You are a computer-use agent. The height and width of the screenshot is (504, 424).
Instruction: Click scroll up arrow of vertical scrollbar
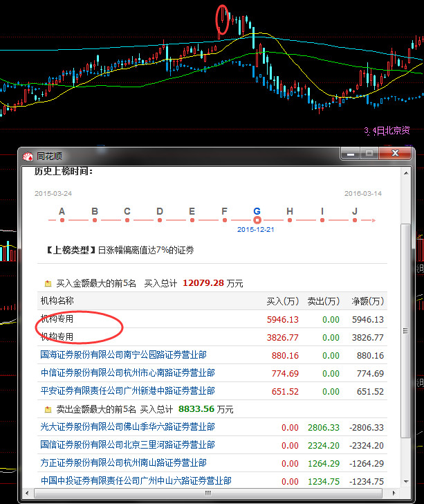pyautogui.click(x=406, y=173)
